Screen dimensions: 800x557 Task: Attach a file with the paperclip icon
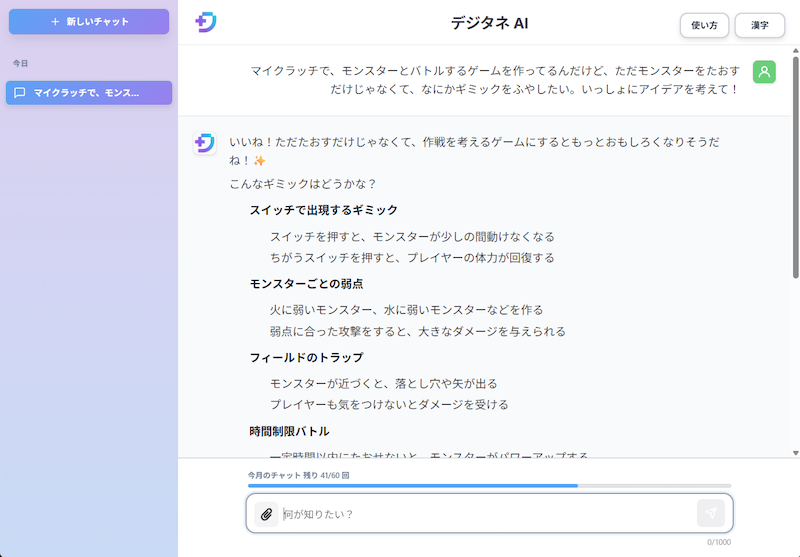point(266,514)
